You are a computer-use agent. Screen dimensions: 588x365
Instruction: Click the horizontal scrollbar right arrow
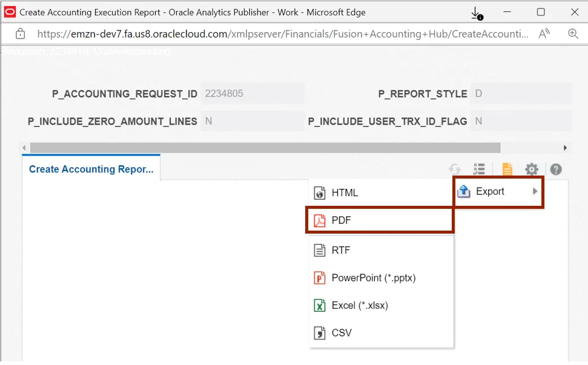click(565, 148)
